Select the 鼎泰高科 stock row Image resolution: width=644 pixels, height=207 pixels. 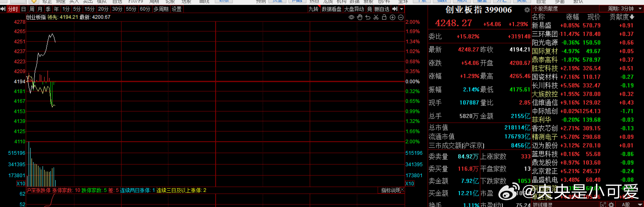coord(588,60)
